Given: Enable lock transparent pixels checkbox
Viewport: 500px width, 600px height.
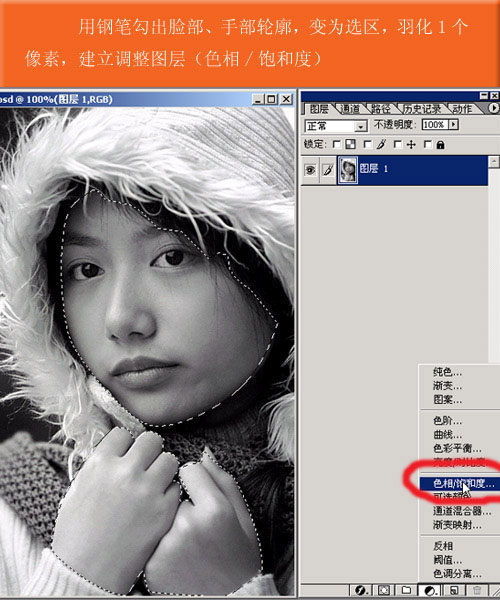Looking at the screenshot, I should coord(337,145).
